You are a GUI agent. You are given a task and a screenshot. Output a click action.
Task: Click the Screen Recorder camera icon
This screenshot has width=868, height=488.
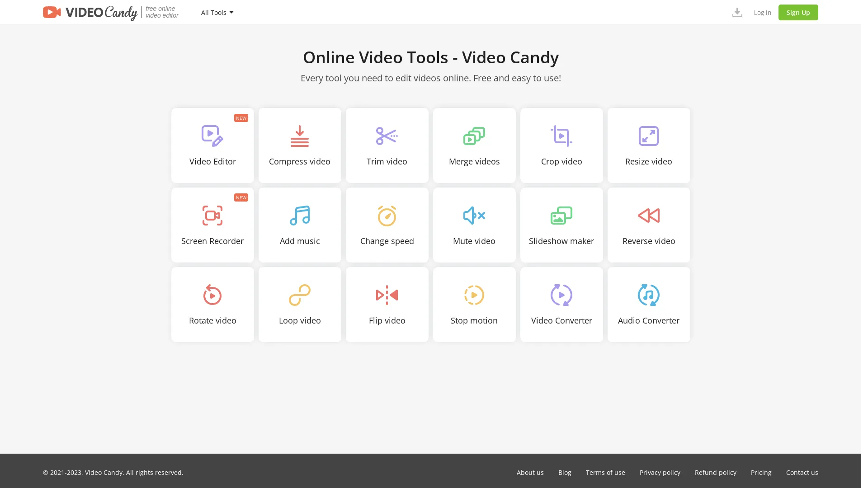point(212,216)
